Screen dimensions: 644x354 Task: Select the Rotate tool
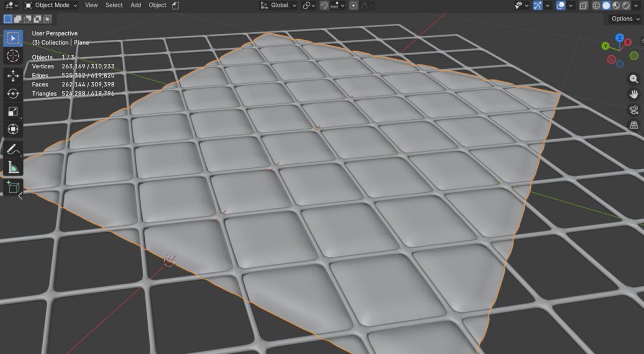point(13,93)
